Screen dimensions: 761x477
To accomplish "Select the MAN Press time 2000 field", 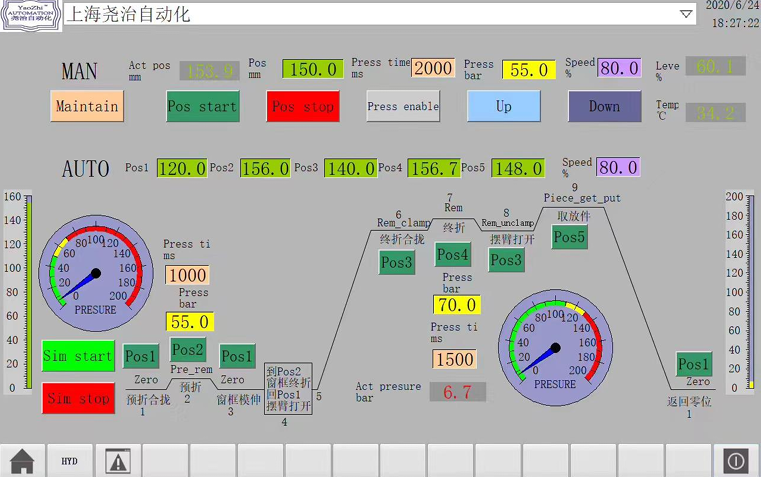I will [x=432, y=68].
